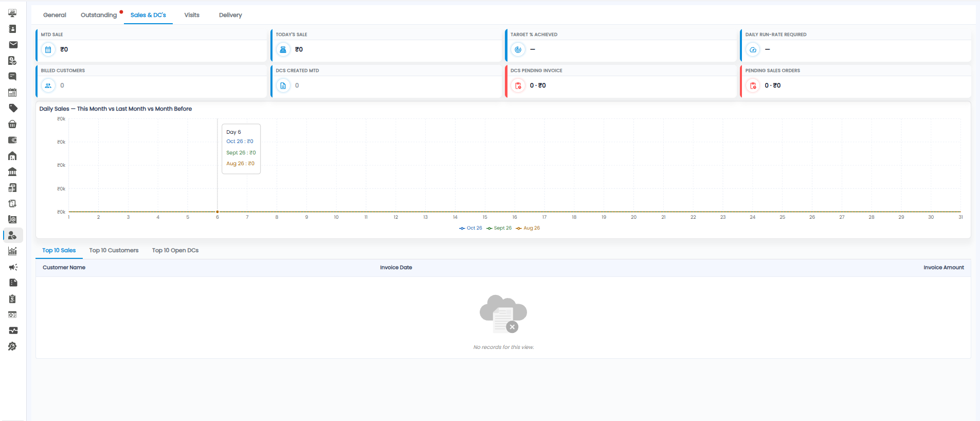This screenshot has height=421, width=980.
Task: Click the calendar icon in MTD Sale card
Action: (48, 49)
